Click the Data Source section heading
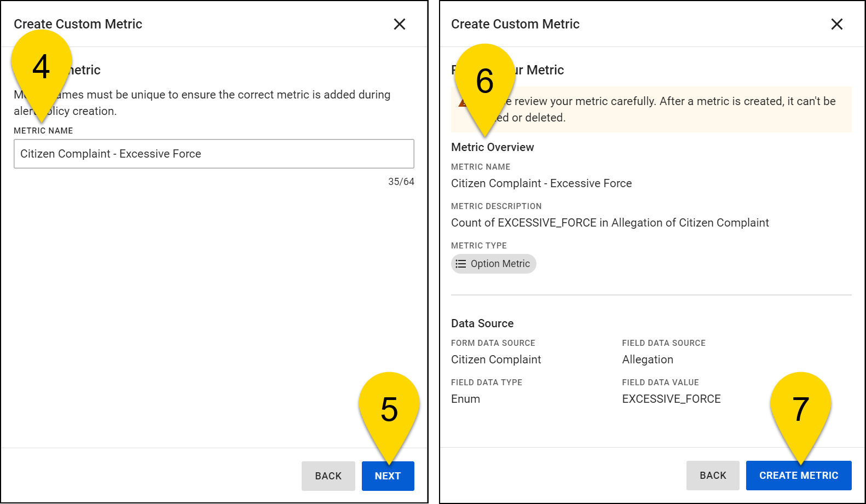 [x=482, y=323]
